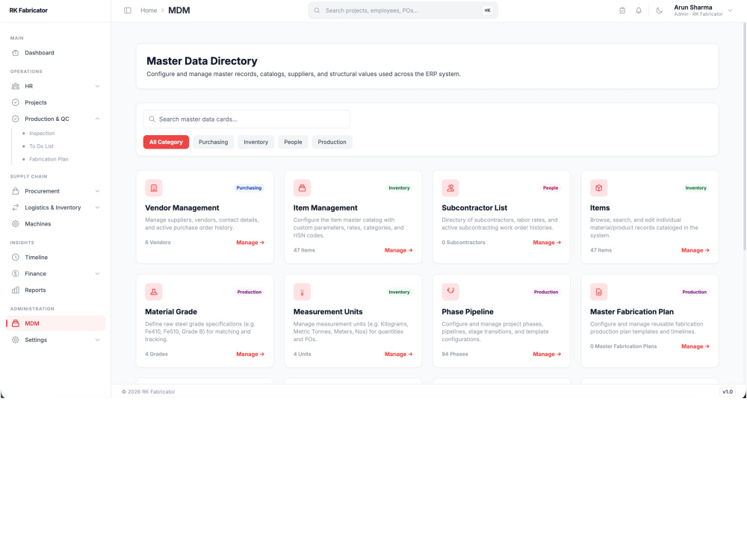The width and height of the screenshot is (747, 560).
Task: Click the Phase Pipeline card icon
Action: click(450, 292)
